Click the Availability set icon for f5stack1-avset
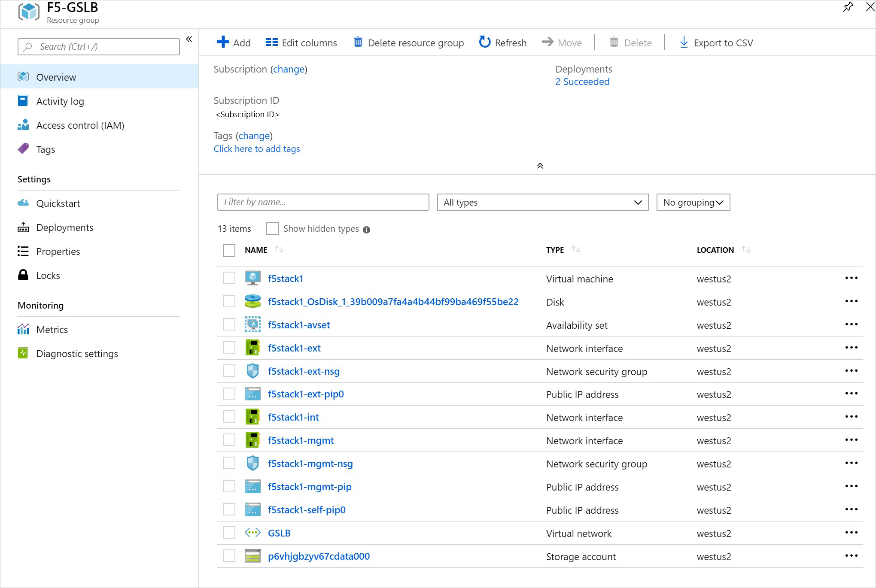 click(253, 324)
